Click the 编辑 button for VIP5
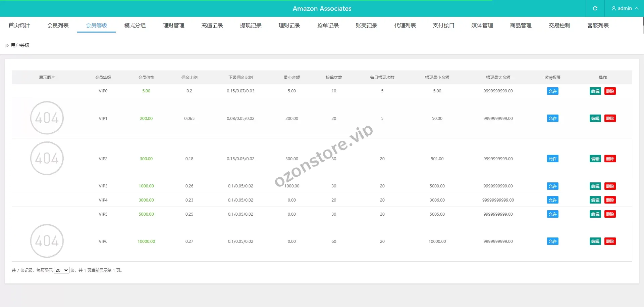The height and width of the screenshot is (307, 644). pos(595,214)
